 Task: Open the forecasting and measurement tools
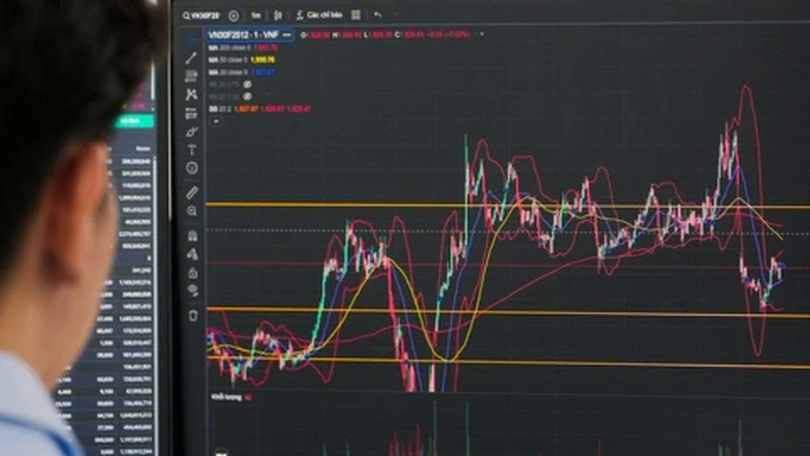pyautogui.click(x=192, y=113)
